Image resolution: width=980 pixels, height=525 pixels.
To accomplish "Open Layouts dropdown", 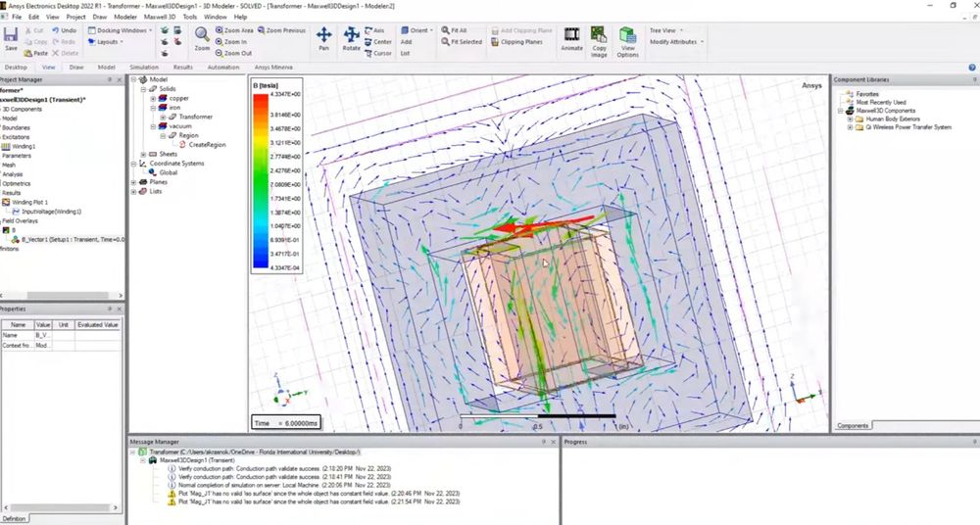I will click(x=106, y=42).
